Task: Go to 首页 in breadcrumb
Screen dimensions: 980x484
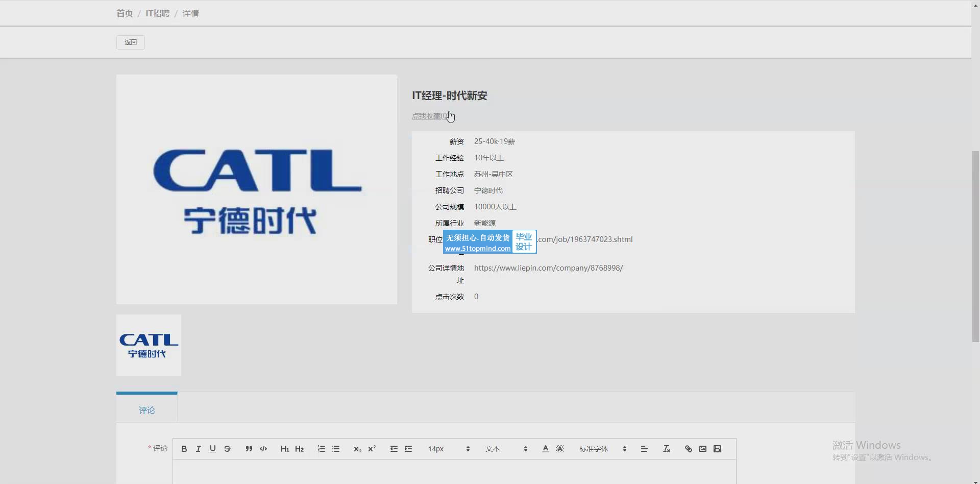Action: pyautogui.click(x=125, y=13)
